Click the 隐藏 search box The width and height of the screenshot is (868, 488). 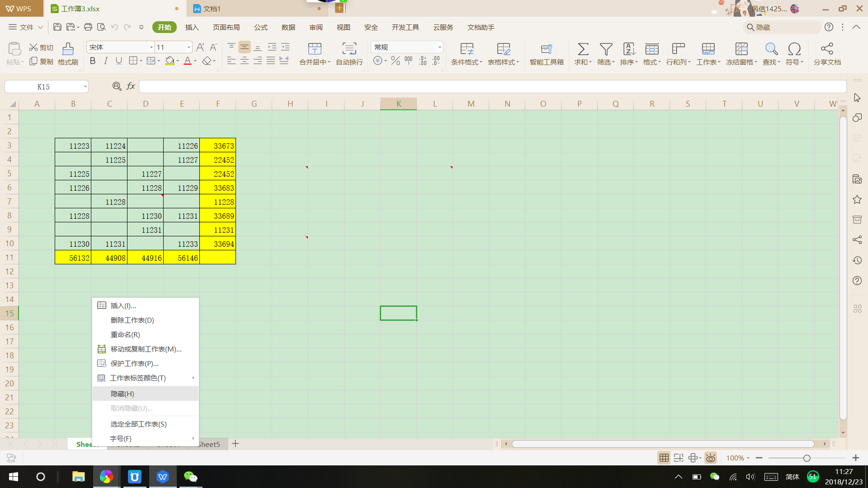pyautogui.click(x=782, y=27)
